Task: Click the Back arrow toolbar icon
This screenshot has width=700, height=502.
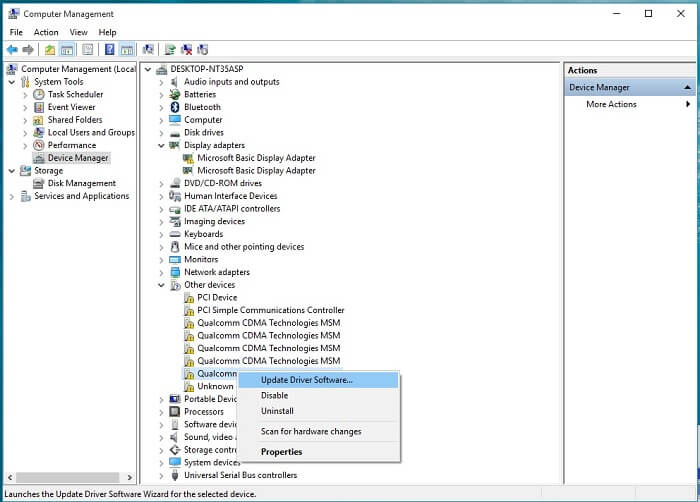Action: tap(12, 50)
